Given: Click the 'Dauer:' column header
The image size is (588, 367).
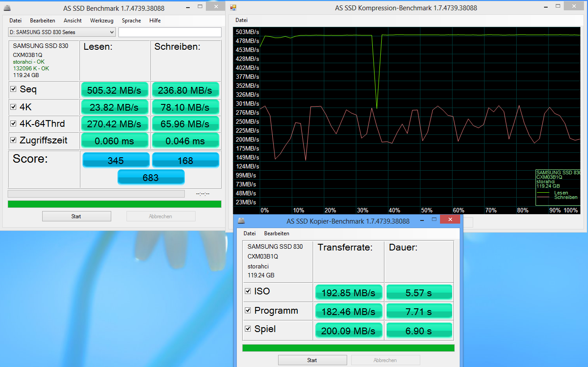Looking at the screenshot, I should coord(403,247).
